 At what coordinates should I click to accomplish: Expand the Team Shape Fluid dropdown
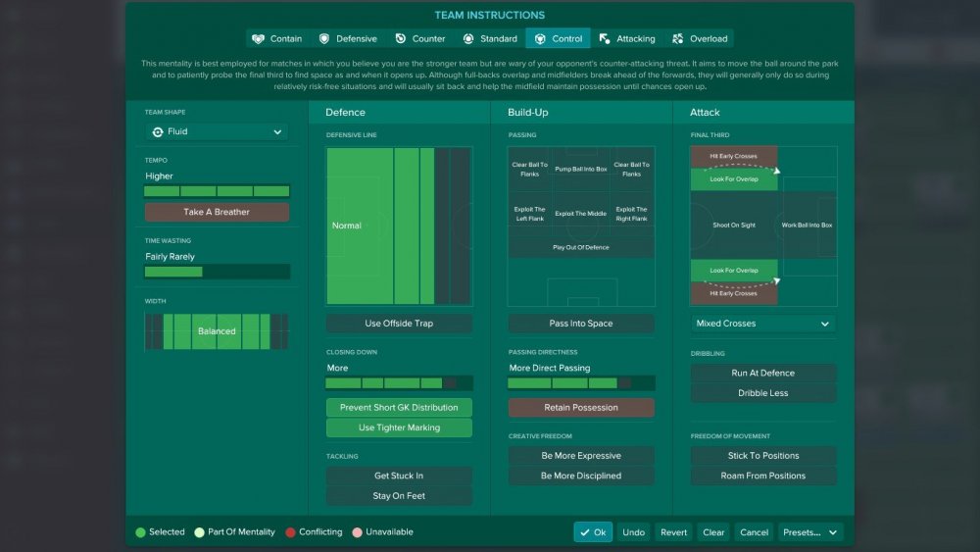(217, 132)
